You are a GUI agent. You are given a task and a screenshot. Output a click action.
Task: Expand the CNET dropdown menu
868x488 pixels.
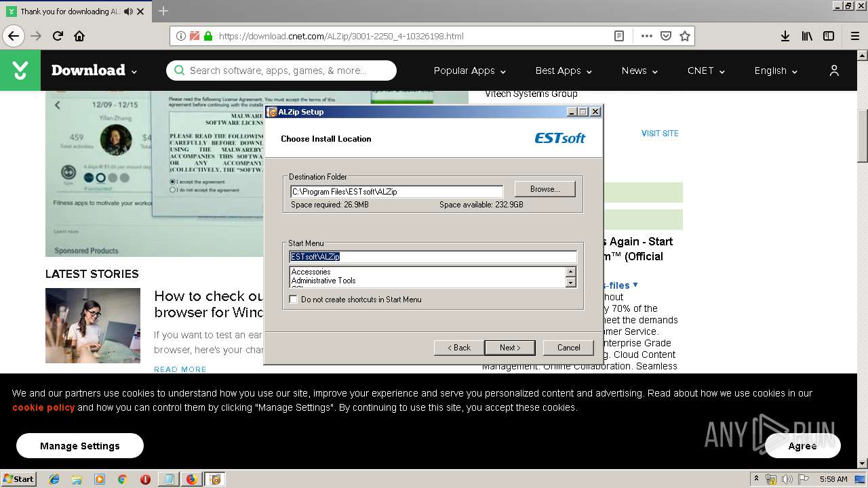pos(706,70)
